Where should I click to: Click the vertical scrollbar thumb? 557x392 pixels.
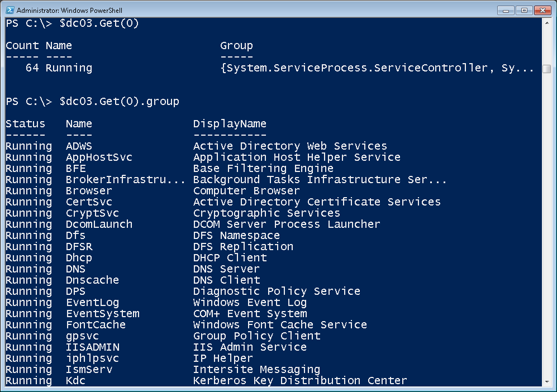(546, 69)
